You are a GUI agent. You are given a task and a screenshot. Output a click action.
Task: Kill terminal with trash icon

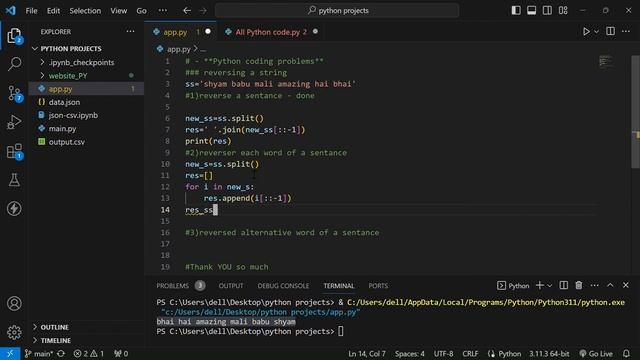(x=579, y=286)
